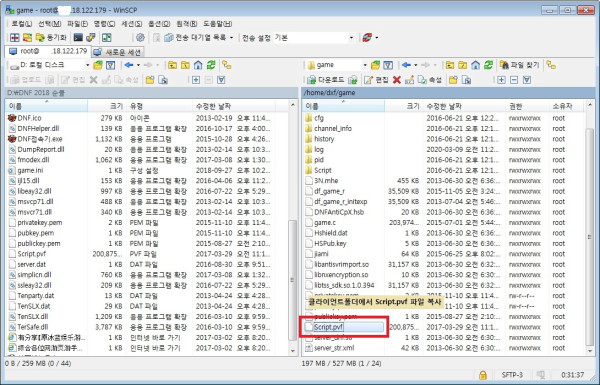Sort the remote list by 소유자 column
Screen dimensions: 600x385
(x=562, y=106)
